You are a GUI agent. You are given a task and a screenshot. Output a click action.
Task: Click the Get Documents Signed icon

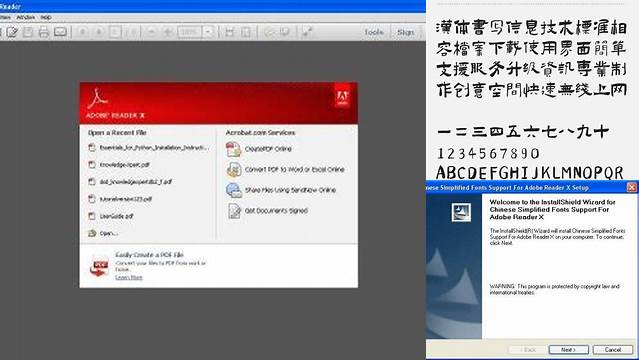coord(234,211)
